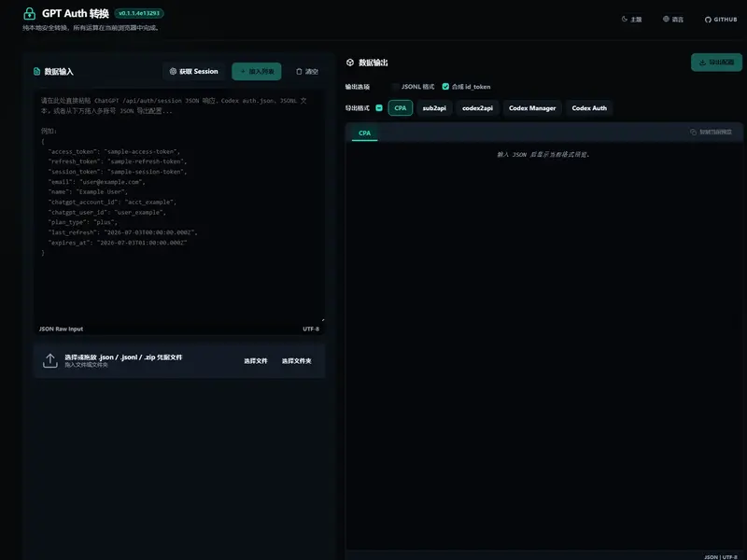Choose the Codex Manager format

pyautogui.click(x=532, y=108)
